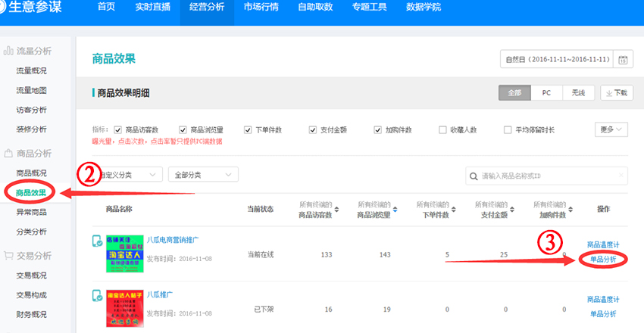Image resolution: width=644 pixels, height=333 pixels.
Task: Sort by 下单件数 column arrows
Action: coord(453,209)
